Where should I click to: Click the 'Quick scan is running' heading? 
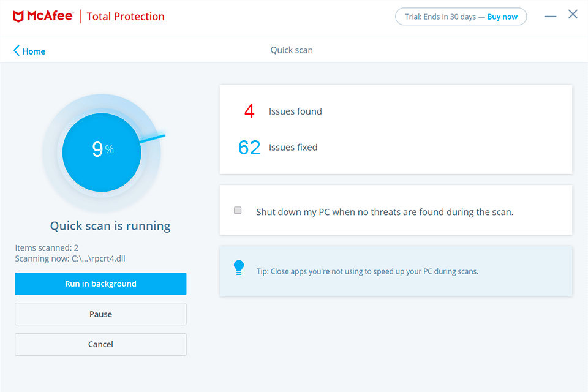(x=110, y=226)
